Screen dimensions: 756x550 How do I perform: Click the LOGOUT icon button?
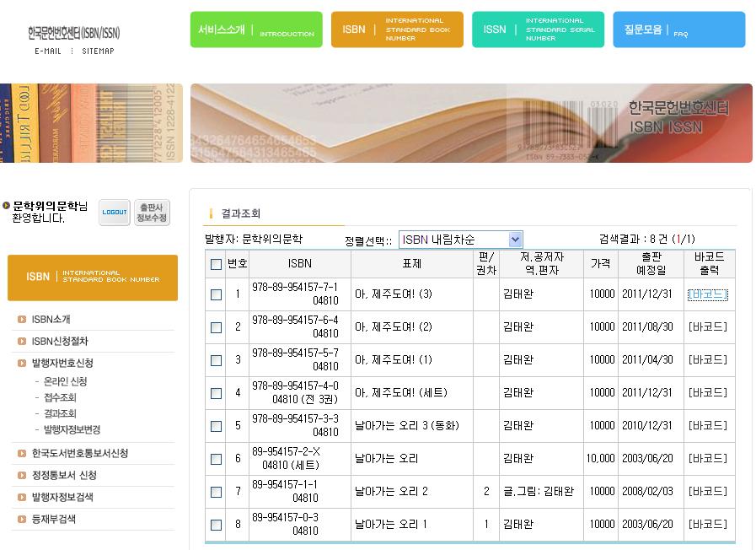tap(115, 213)
